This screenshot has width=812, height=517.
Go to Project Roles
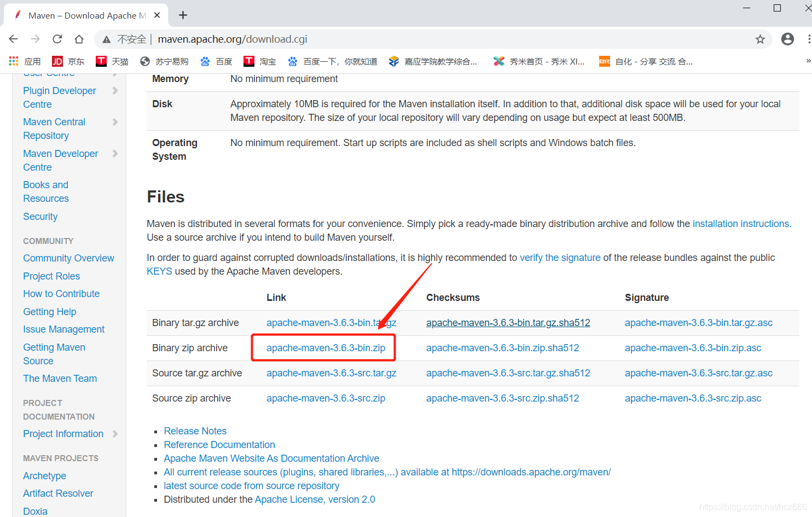click(51, 276)
